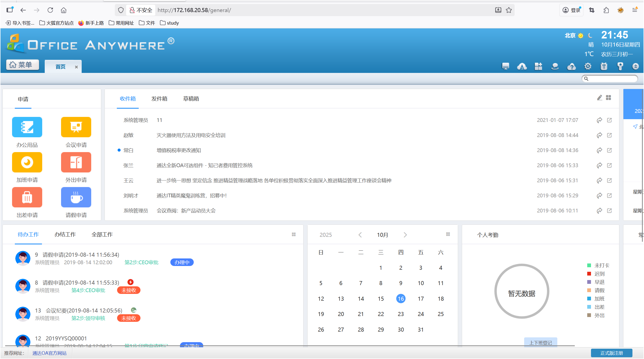Go to next month in calendar
This screenshot has width=644, height=359.
405,235
